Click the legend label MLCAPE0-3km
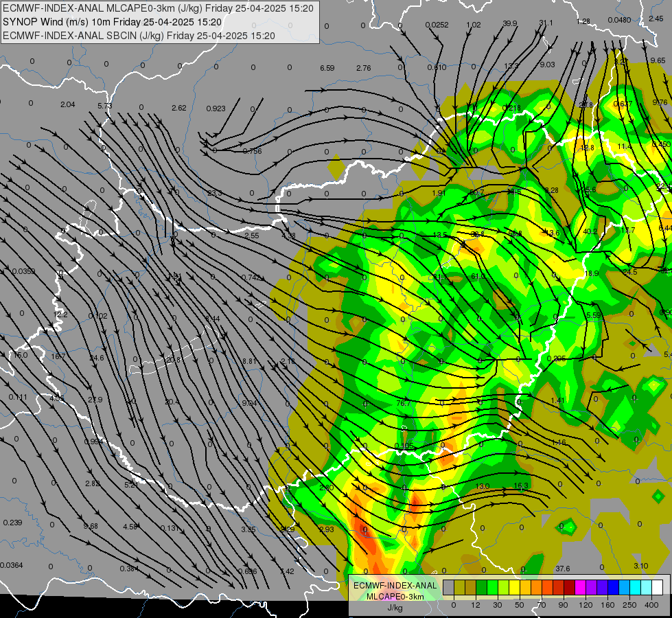 coord(395,597)
